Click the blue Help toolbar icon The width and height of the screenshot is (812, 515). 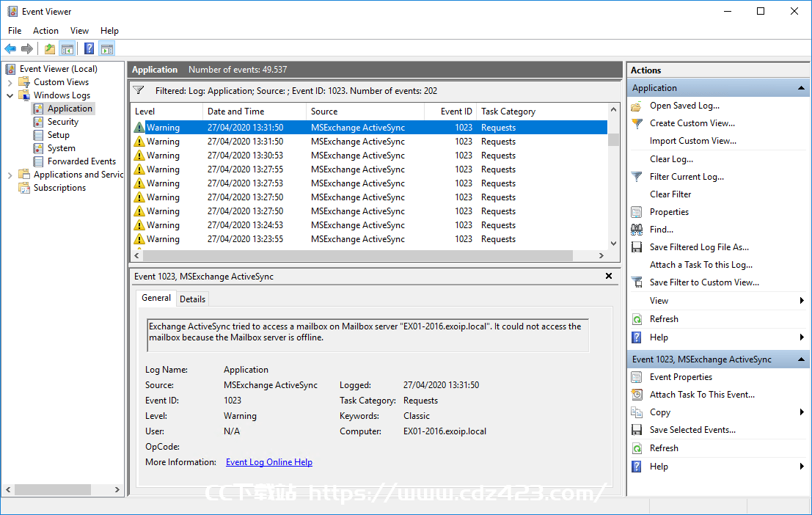click(x=89, y=48)
